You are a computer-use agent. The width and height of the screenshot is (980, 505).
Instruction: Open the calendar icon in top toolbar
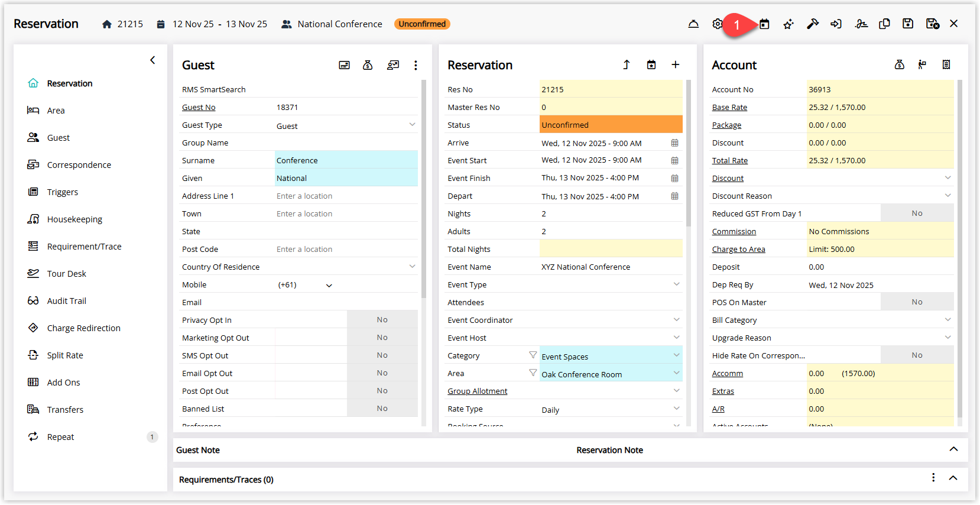coord(764,24)
